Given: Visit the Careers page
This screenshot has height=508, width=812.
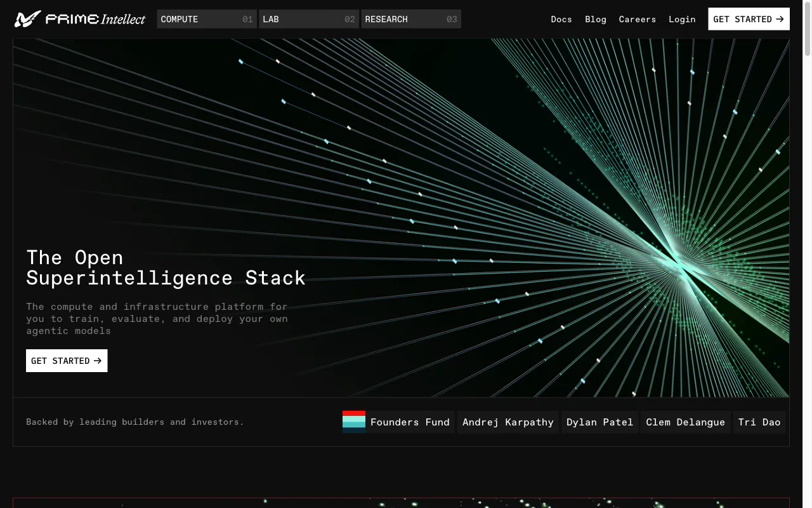Looking at the screenshot, I should click(638, 19).
